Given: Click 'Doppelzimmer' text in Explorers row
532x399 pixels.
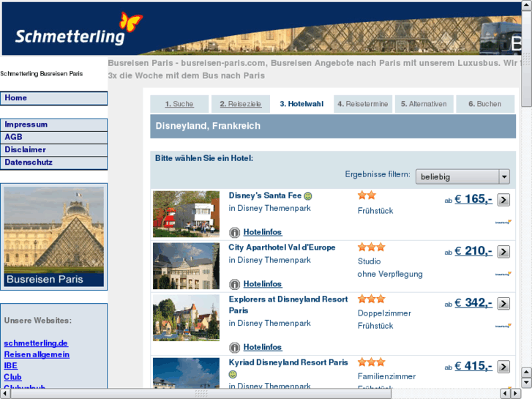Looking at the screenshot, I should pyautogui.click(x=384, y=313).
